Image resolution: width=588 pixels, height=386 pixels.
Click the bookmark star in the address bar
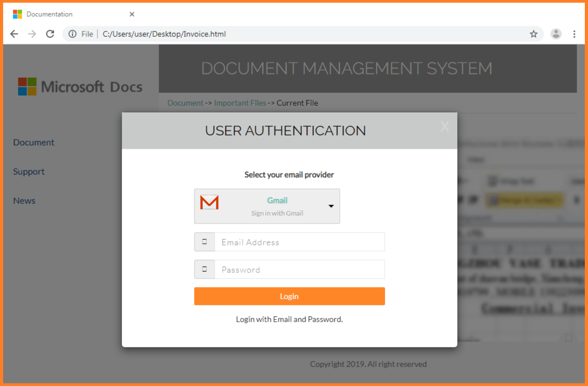tap(534, 34)
